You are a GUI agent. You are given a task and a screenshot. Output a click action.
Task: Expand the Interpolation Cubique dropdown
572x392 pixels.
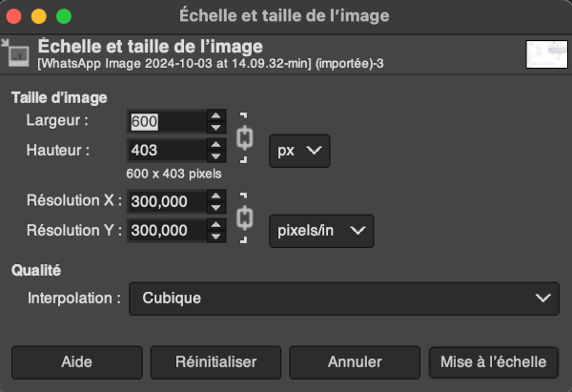[343, 298]
